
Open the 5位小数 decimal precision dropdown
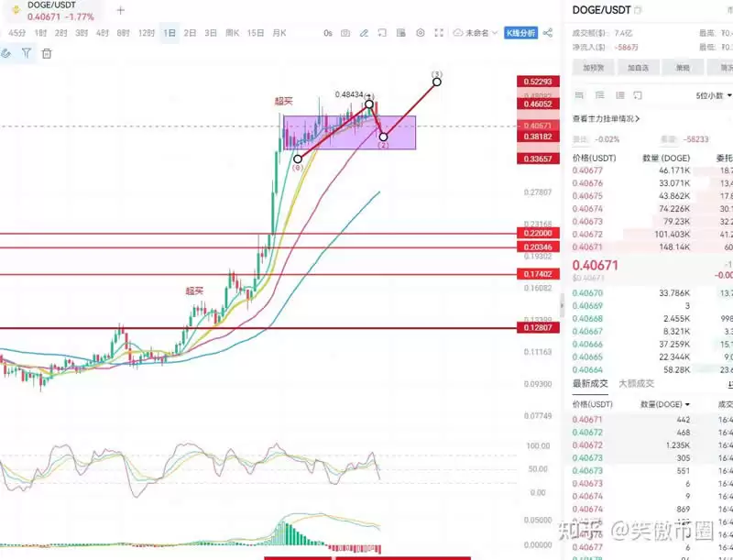click(712, 95)
